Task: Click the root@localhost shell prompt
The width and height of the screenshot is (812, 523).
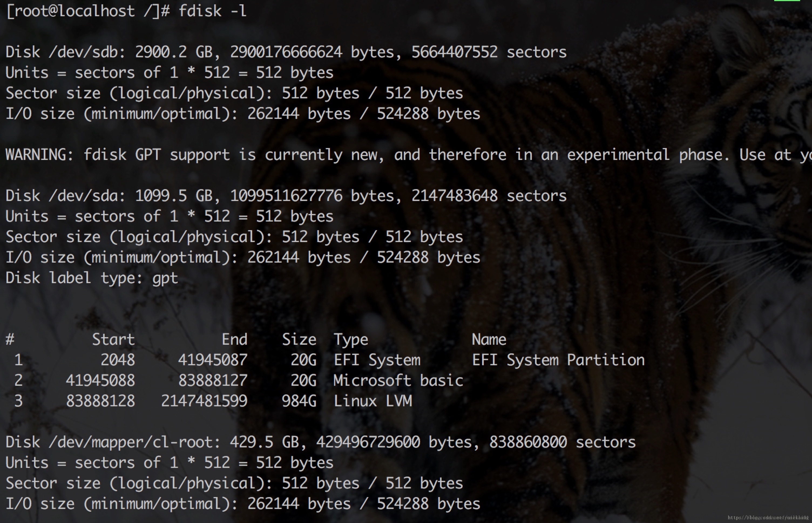Action: pyautogui.click(x=88, y=11)
